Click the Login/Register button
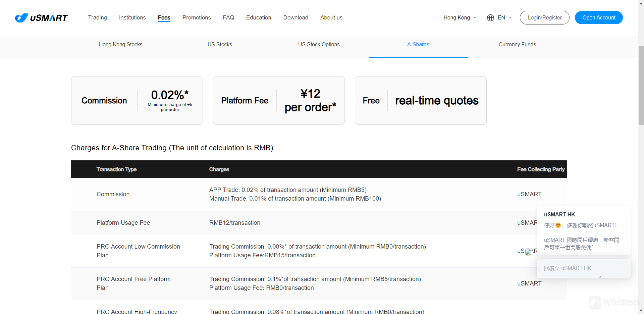 point(544,18)
